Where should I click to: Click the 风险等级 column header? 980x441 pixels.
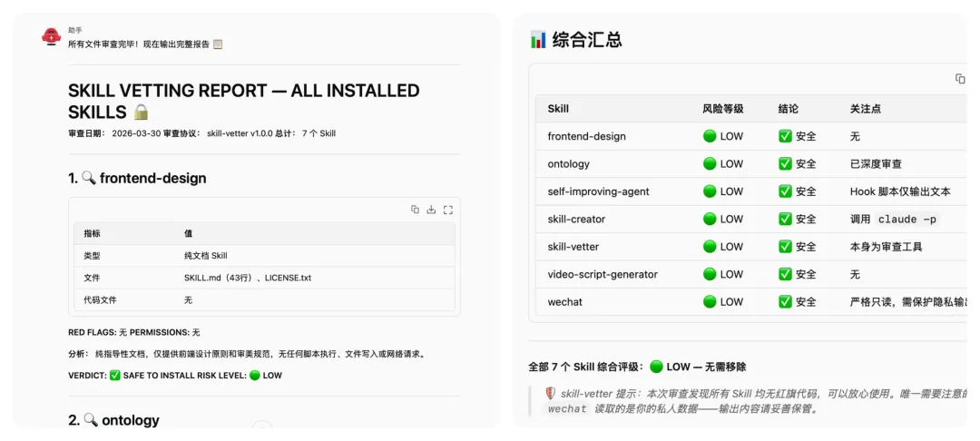pyautogui.click(x=722, y=109)
